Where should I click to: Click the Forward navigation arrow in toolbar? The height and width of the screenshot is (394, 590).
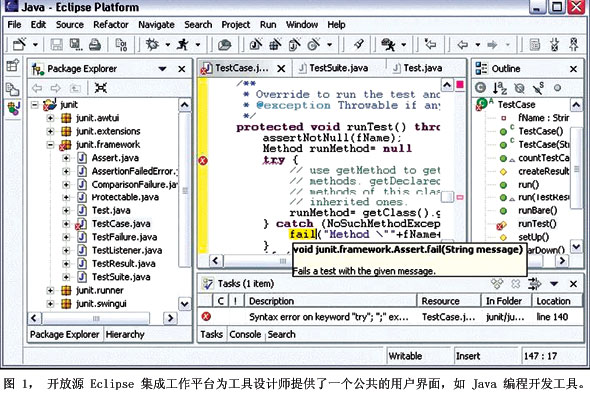coord(492,45)
